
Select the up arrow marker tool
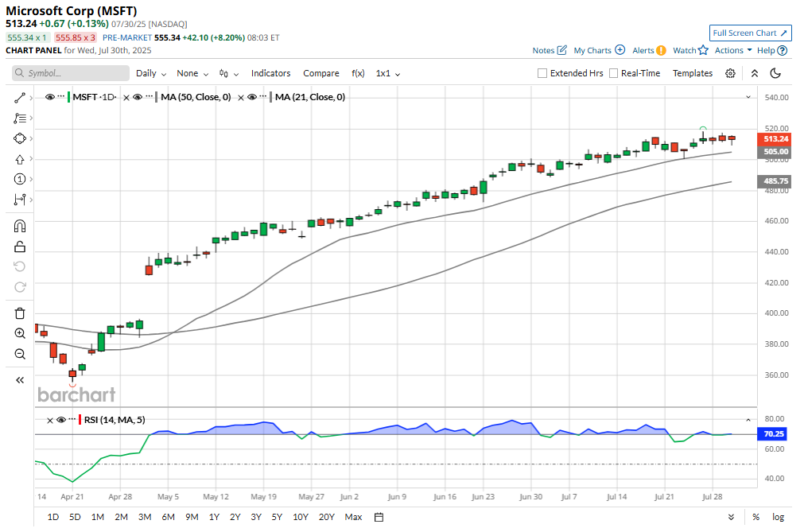[x=20, y=159]
